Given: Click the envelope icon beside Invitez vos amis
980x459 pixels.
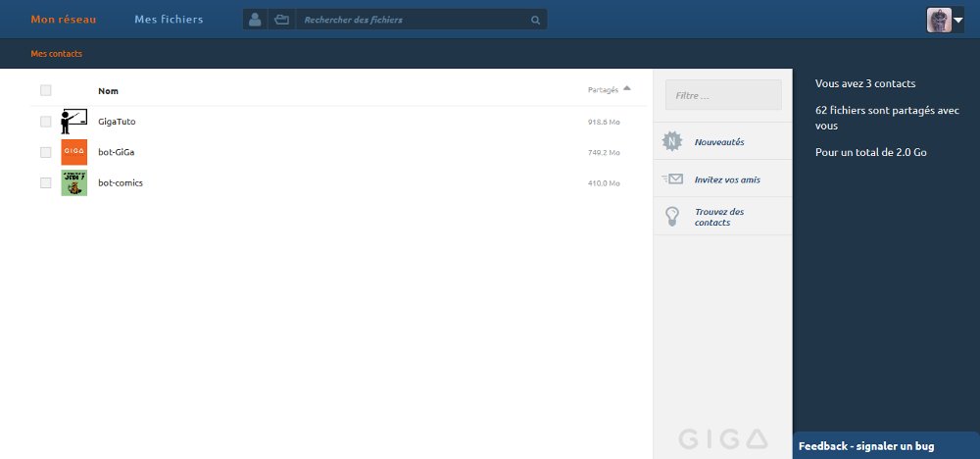Looking at the screenshot, I should pos(672,178).
